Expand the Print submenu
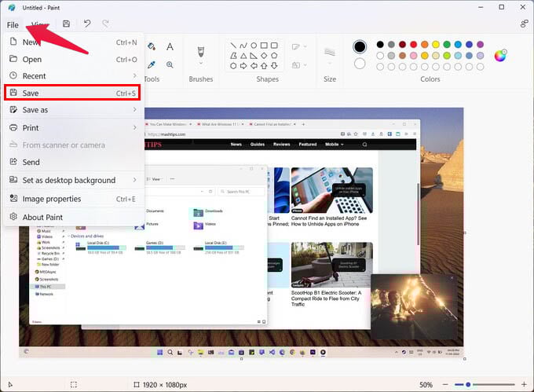 coord(135,128)
